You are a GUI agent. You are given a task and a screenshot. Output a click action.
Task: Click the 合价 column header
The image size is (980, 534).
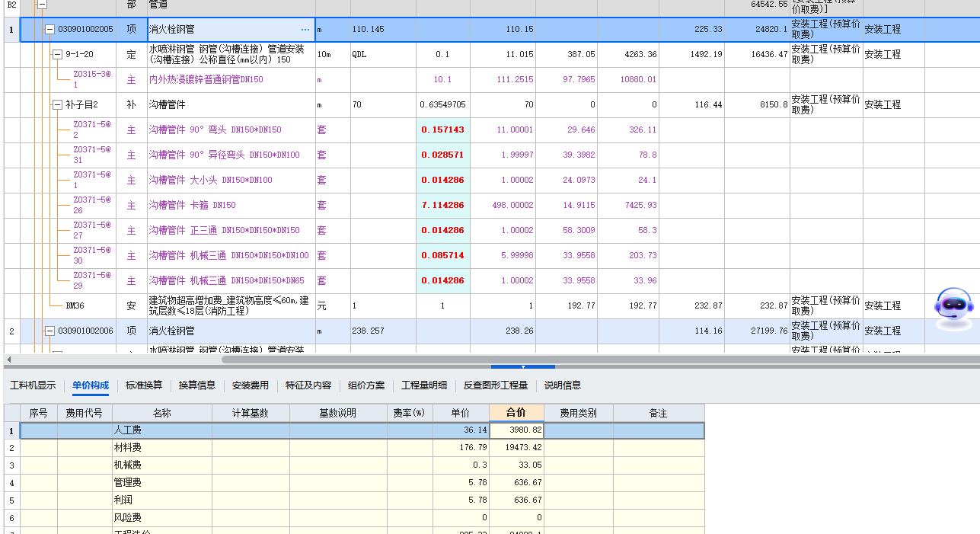[x=516, y=413]
